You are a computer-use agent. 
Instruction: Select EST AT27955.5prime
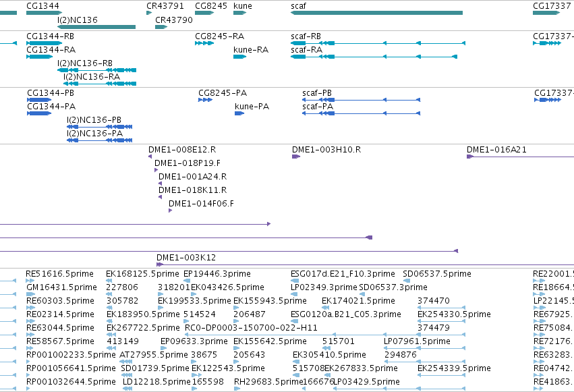tap(125, 362)
